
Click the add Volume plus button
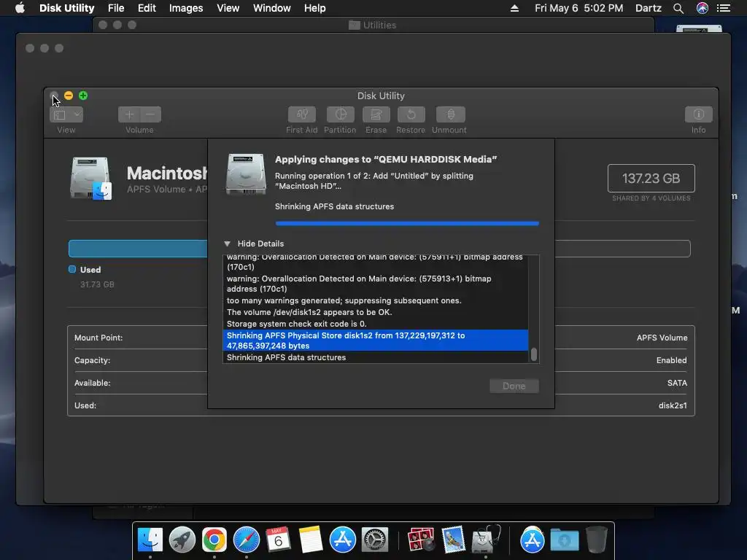128,114
